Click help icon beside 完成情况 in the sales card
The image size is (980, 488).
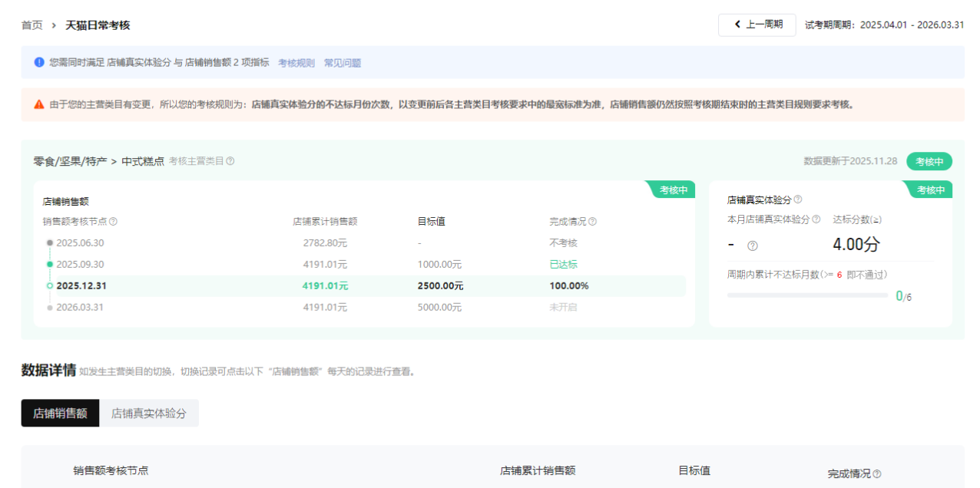point(592,222)
